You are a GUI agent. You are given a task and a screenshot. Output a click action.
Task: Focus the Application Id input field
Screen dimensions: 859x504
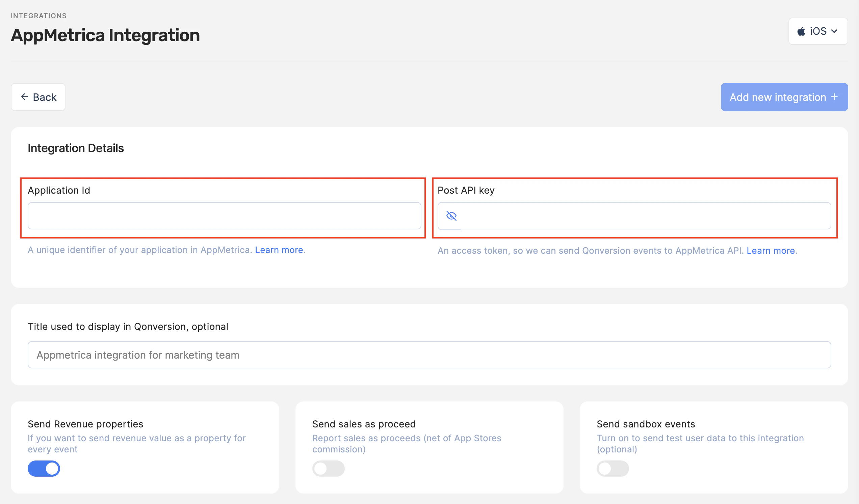pyautogui.click(x=224, y=216)
